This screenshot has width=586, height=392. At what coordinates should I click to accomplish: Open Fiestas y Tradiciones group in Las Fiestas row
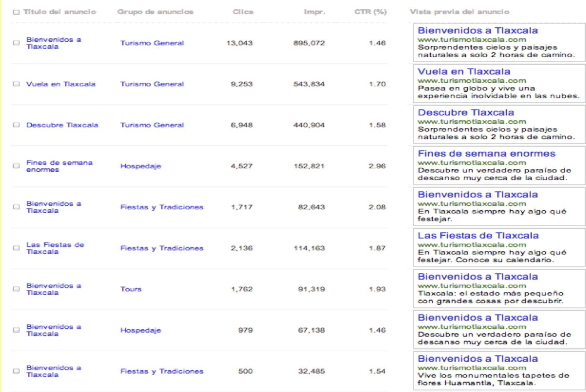(162, 248)
